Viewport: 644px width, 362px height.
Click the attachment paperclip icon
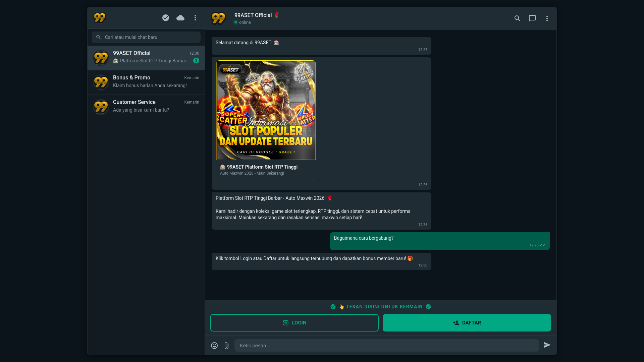pyautogui.click(x=226, y=346)
